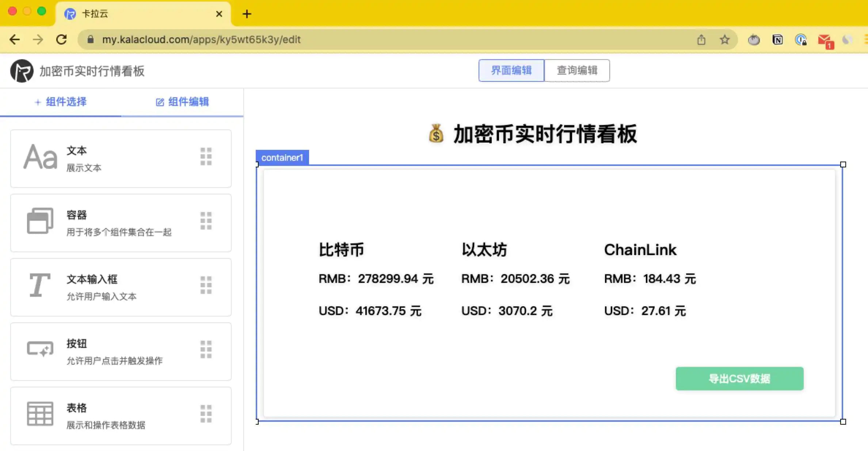Click the browser share icon
Image resolution: width=868 pixels, height=451 pixels.
click(701, 39)
